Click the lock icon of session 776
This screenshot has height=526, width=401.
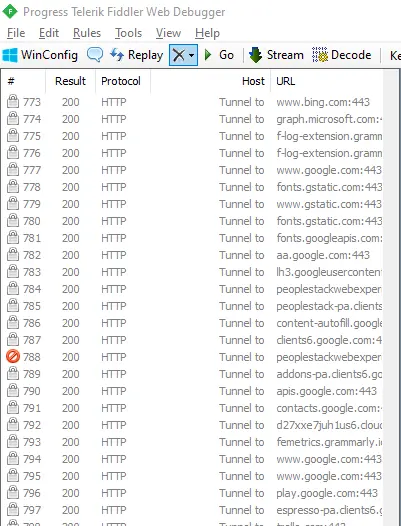point(13,152)
